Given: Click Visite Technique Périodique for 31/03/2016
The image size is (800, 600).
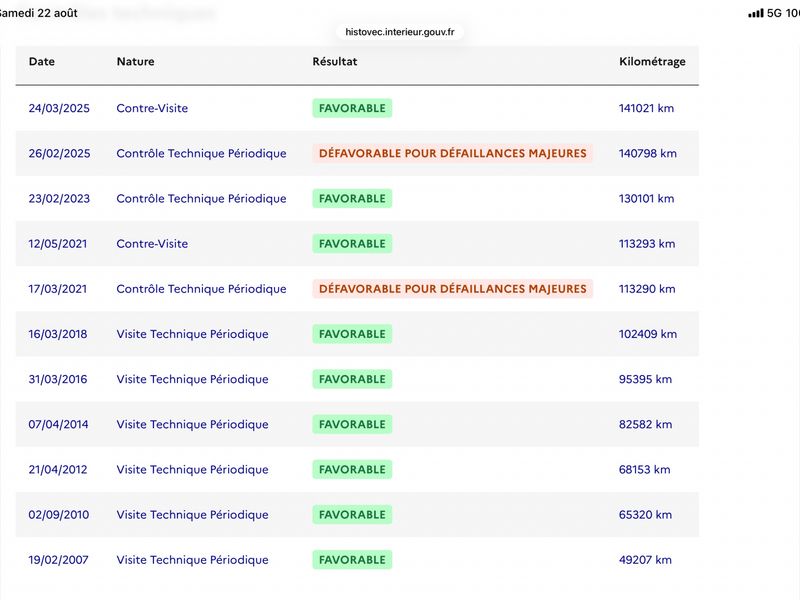Looking at the screenshot, I should tap(192, 379).
